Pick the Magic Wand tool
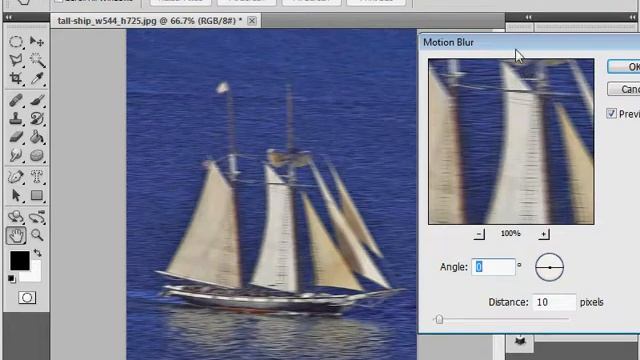Screen dimensions: 640x360 (x=37, y=60)
